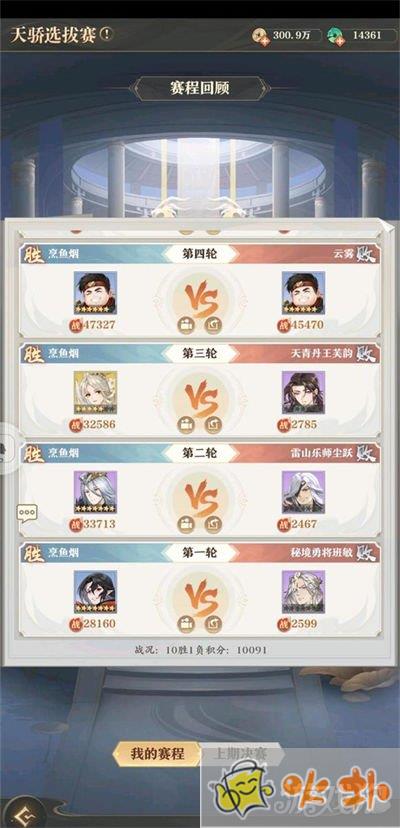The width and height of the screenshot is (400, 828).
Task: Tap the 赛程回顾 title banner
Action: (x=200, y=88)
